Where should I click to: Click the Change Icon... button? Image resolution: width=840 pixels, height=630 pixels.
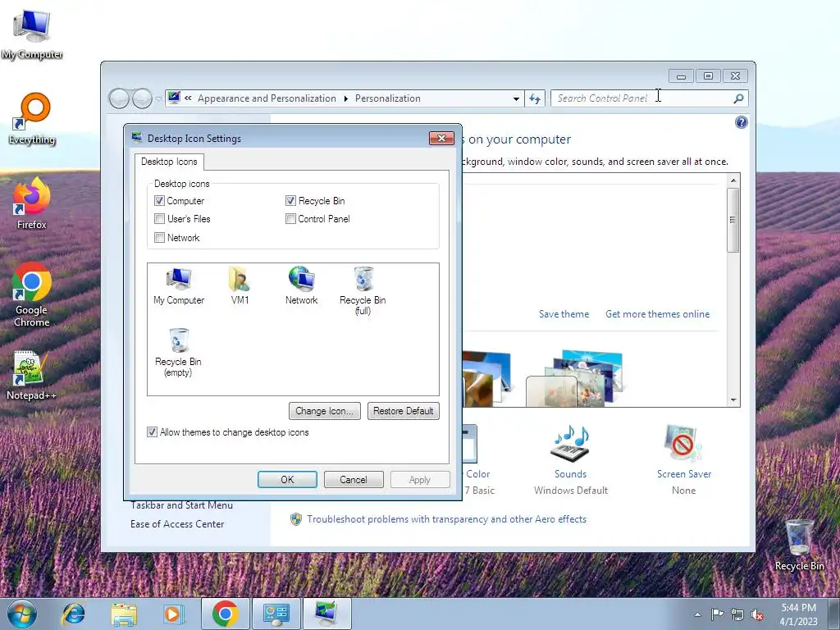click(325, 411)
